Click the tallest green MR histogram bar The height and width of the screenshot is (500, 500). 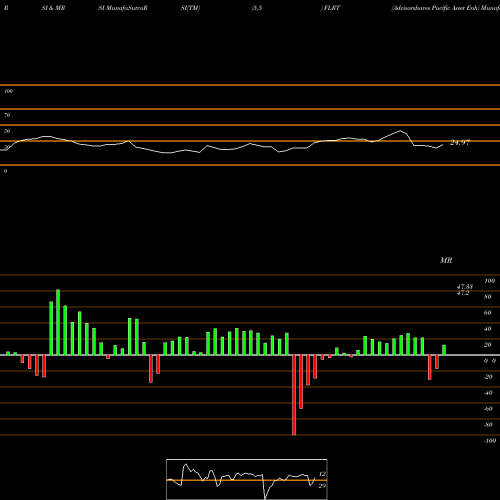click(x=58, y=322)
